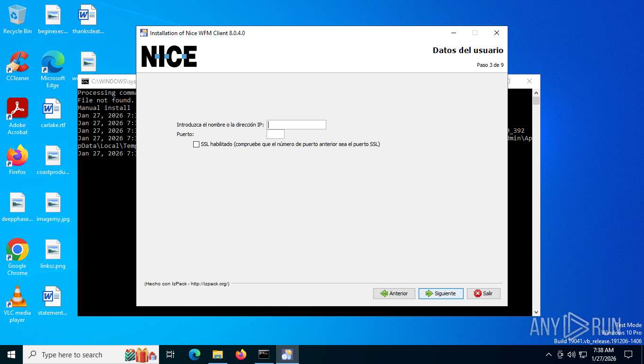Viewport: 644px width, 364px height.
Task: Click the IP address input field
Action: [296, 125]
